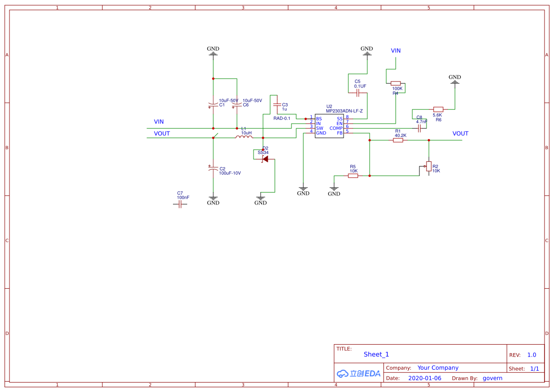Click the drawn by name govern

coord(492,378)
